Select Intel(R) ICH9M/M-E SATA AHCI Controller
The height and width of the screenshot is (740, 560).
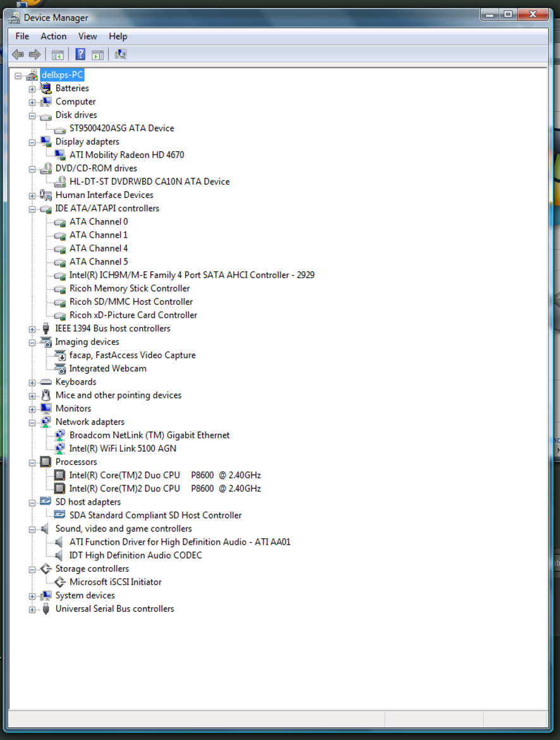click(x=192, y=275)
